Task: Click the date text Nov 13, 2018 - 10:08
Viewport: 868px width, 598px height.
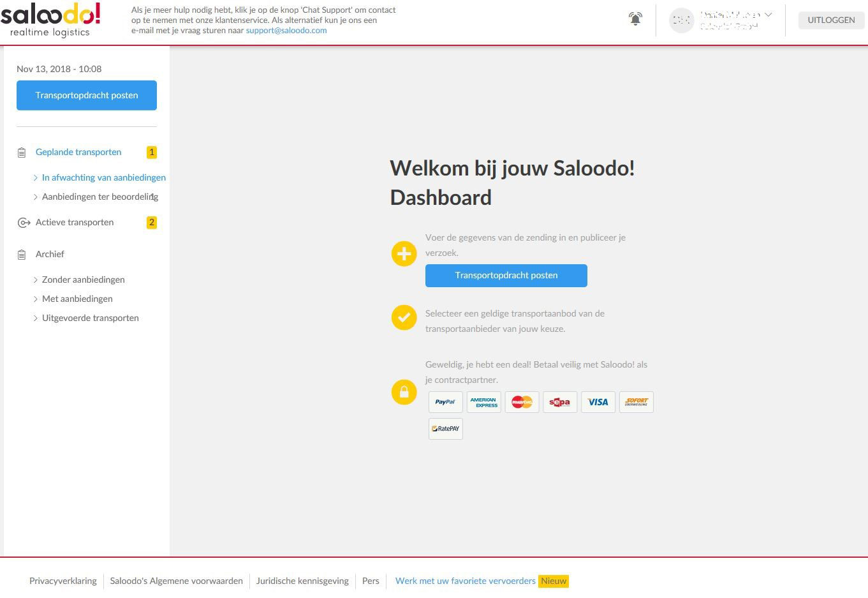Action: click(x=59, y=69)
